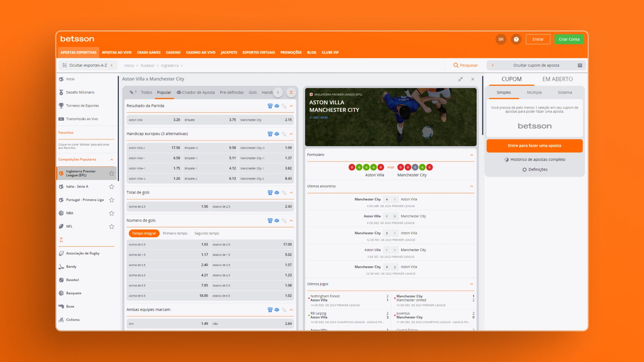Click the BR language selector
Image resolution: width=644 pixels, height=362 pixels.
point(501,39)
